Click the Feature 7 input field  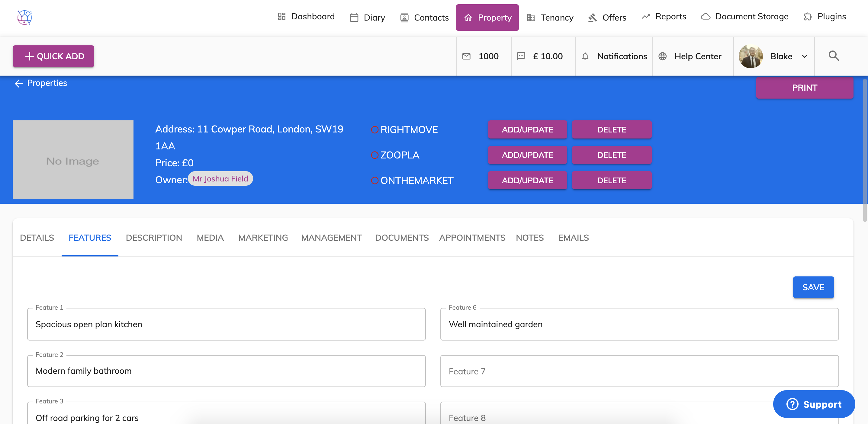click(639, 371)
